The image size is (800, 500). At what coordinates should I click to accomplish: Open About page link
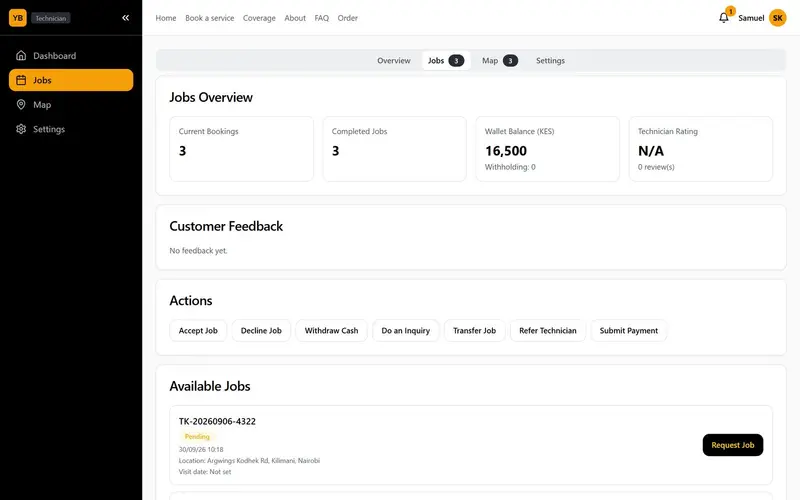point(295,18)
